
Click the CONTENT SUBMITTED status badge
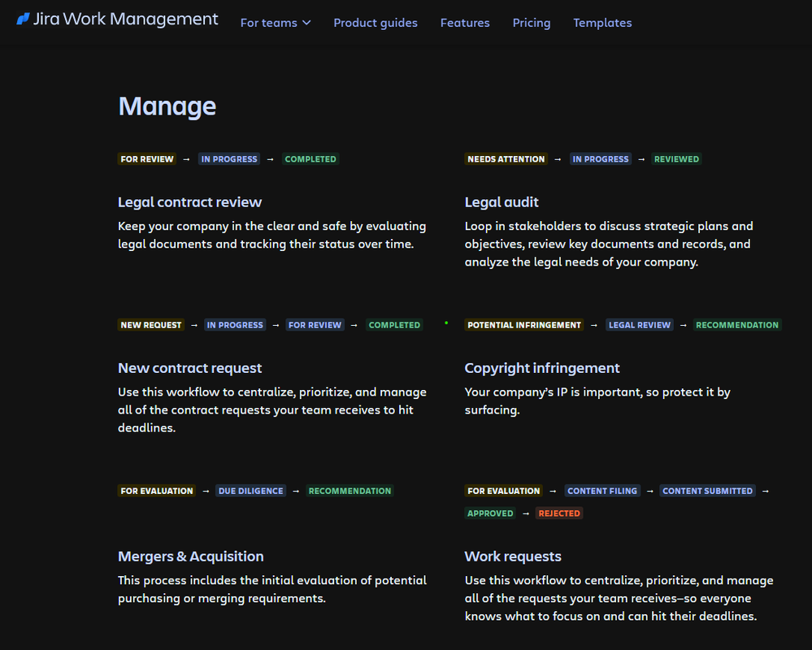click(707, 491)
